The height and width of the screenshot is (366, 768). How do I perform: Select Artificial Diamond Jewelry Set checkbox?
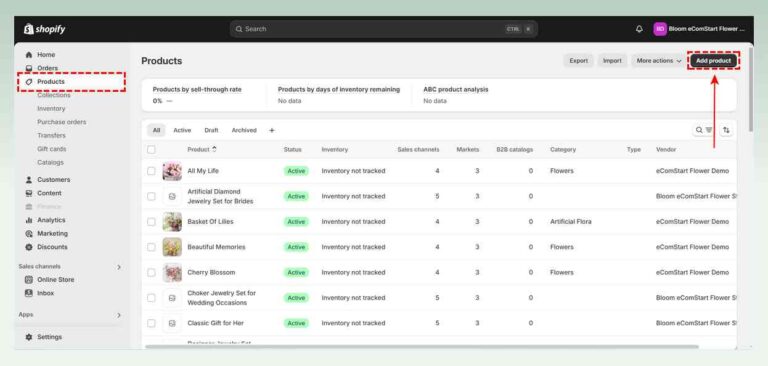(x=151, y=196)
